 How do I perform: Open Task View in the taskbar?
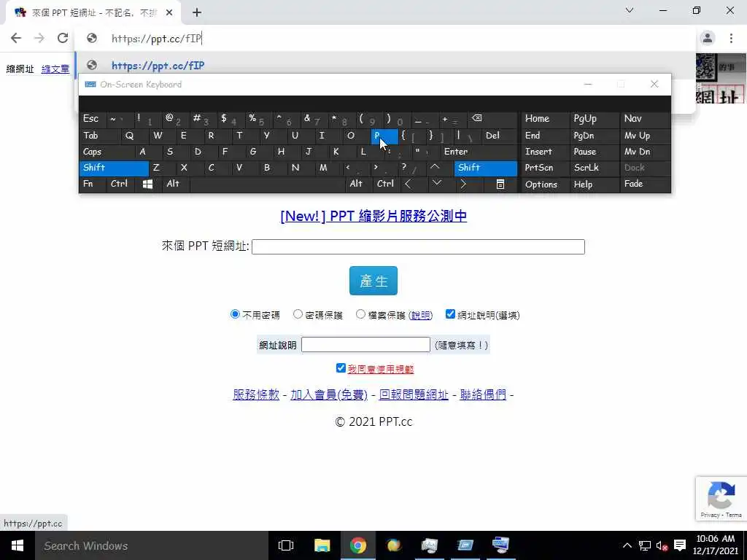[286, 545]
